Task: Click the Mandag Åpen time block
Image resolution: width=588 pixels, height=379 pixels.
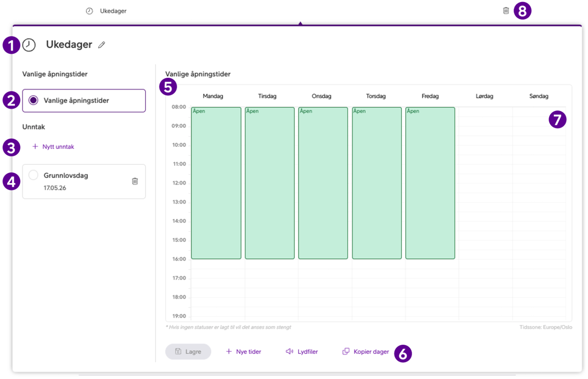Action: 216,183
